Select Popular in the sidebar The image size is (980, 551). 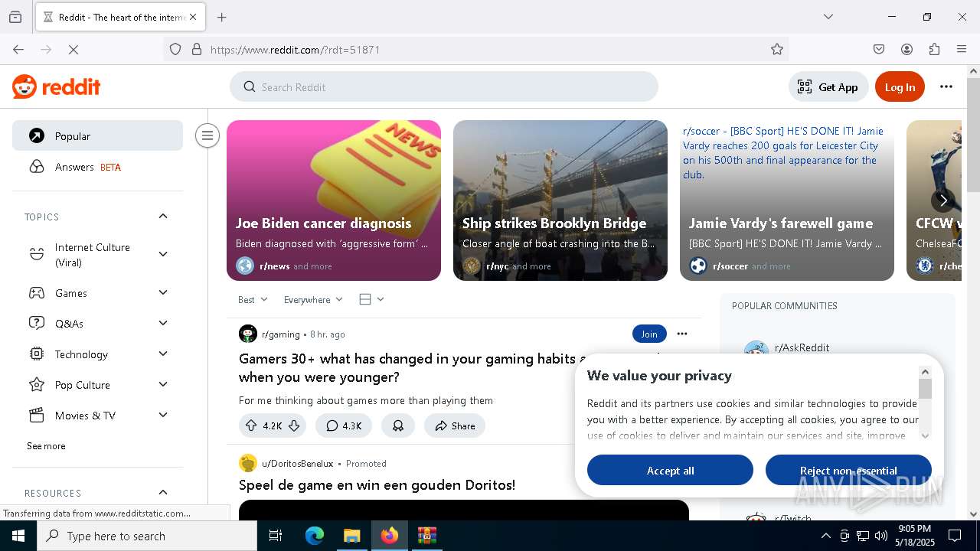97,135
